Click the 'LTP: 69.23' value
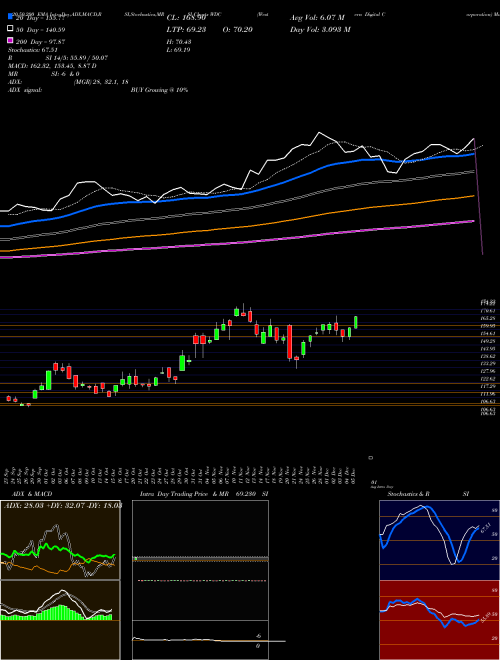The width and height of the screenshot is (500, 660). [186, 30]
